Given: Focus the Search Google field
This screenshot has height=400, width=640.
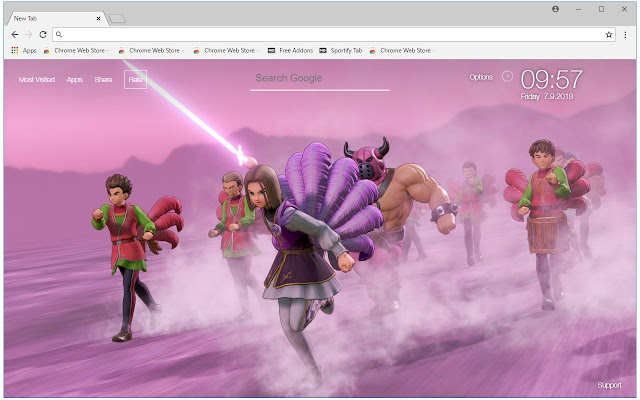Looking at the screenshot, I should coord(320,78).
